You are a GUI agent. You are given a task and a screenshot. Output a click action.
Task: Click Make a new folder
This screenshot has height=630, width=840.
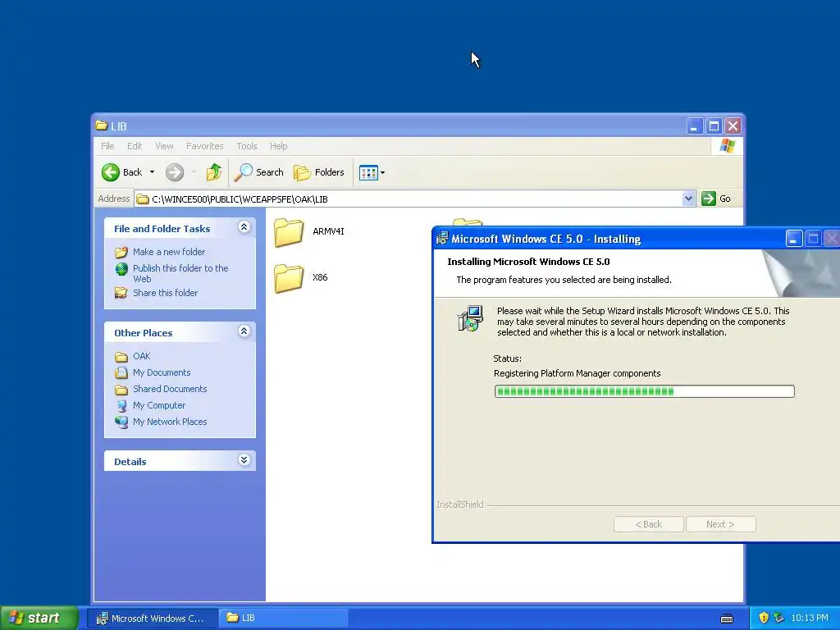(169, 252)
